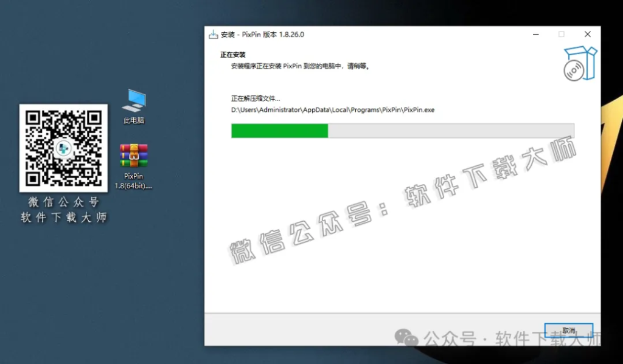This screenshot has width=623, height=364.
Task: Minimize the PixPin installer window
Action: (x=535, y=35)
